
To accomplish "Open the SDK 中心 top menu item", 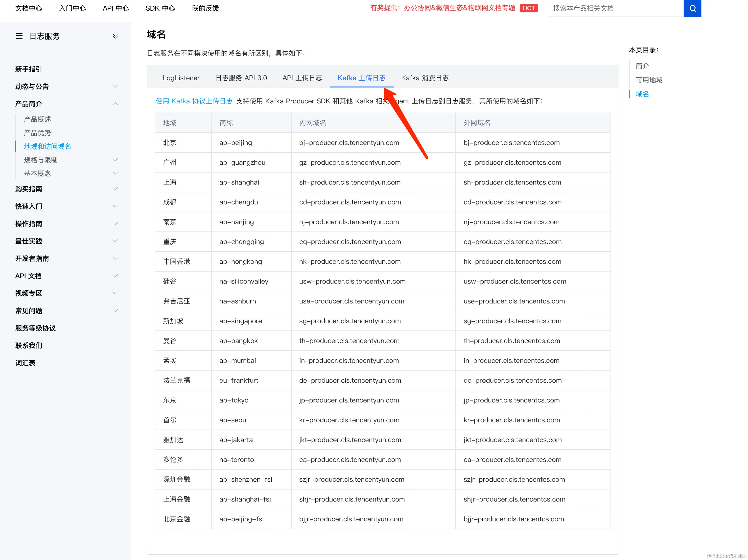I will click(x=160, y=8).
